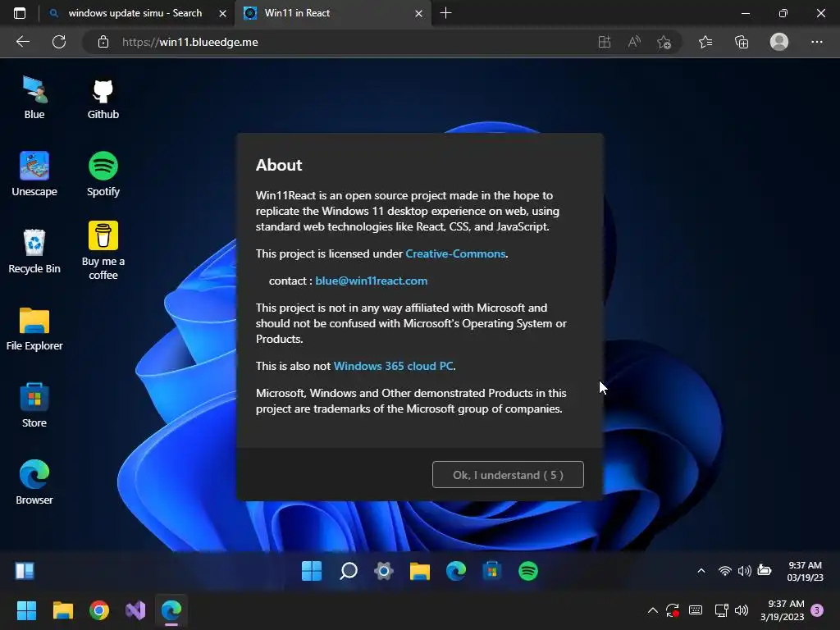Open the Blue desktop icon

[34, 98]
